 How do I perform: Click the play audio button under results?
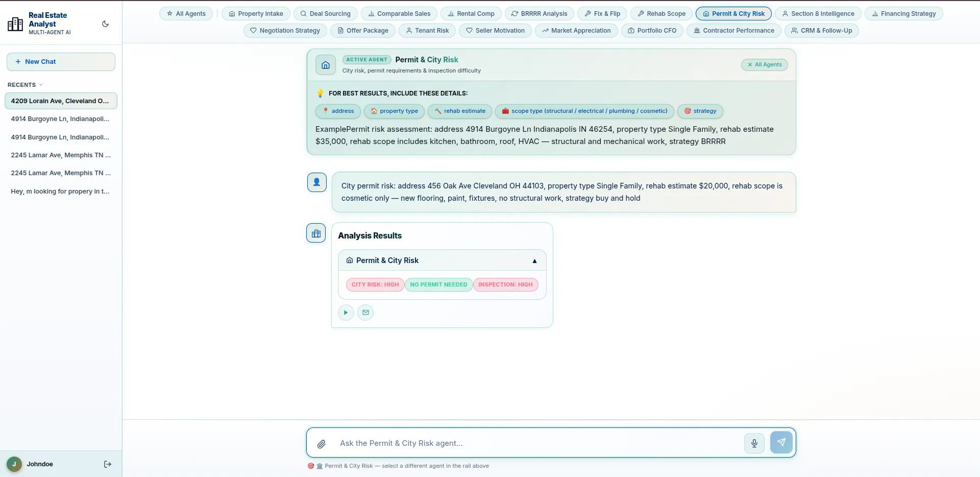(x=346, y=313)
